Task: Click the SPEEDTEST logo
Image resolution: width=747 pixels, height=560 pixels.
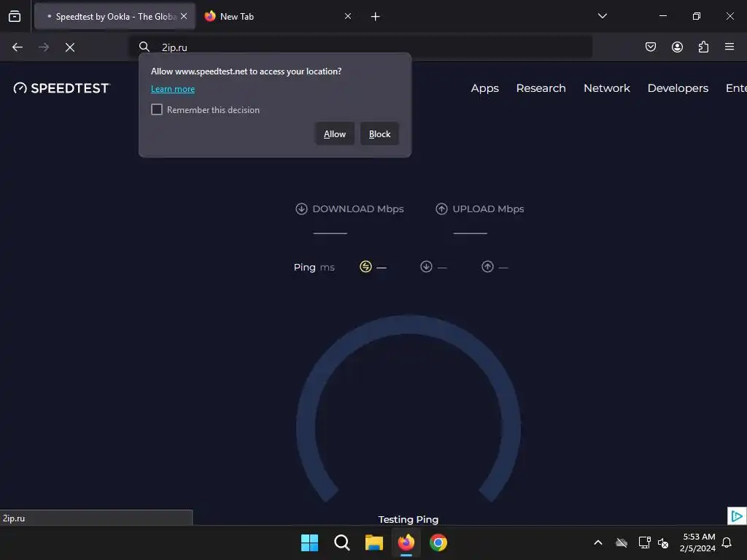Action: pos(62,88)
